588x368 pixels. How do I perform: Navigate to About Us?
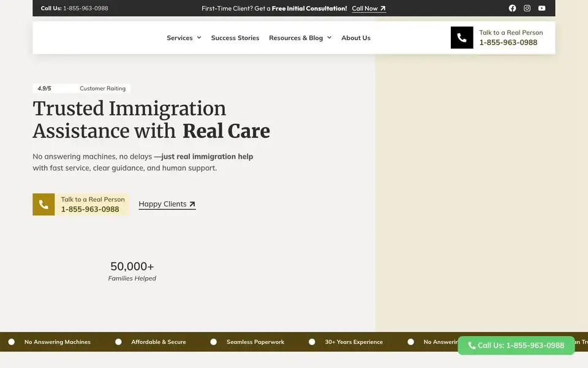[356, 37]
